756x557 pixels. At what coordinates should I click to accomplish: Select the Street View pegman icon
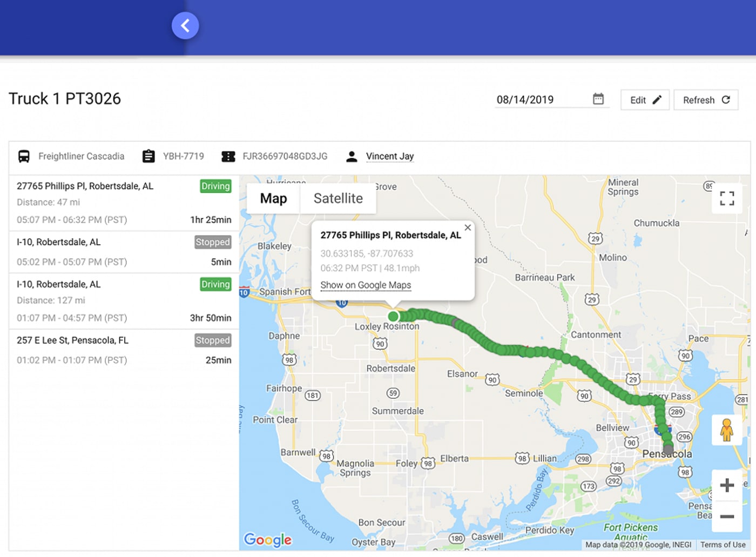tap(726, 430)
